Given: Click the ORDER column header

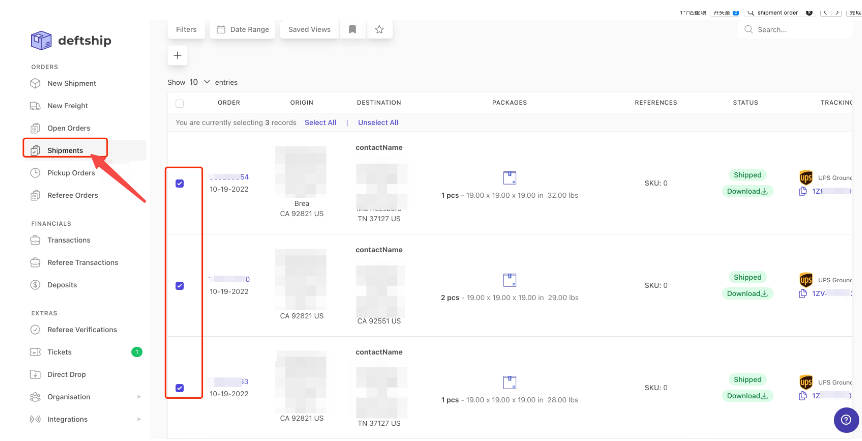Looking at the screenshot, I should [229, 103].
